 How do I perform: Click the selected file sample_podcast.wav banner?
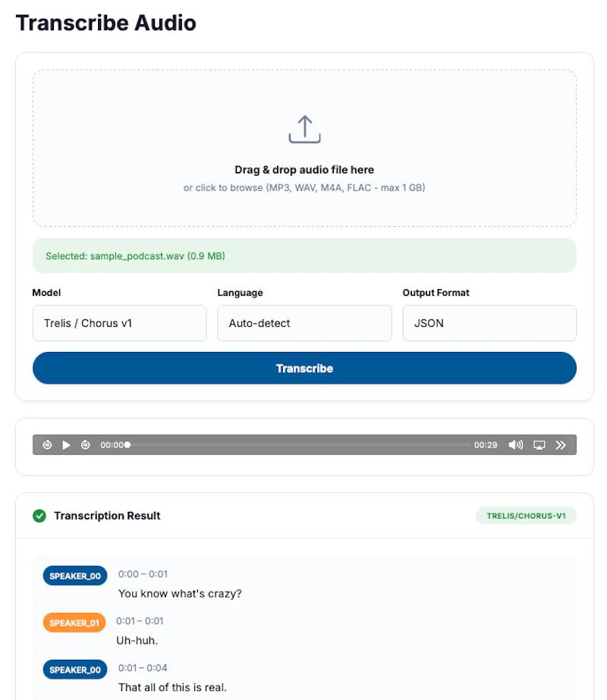tap(304, 256)
